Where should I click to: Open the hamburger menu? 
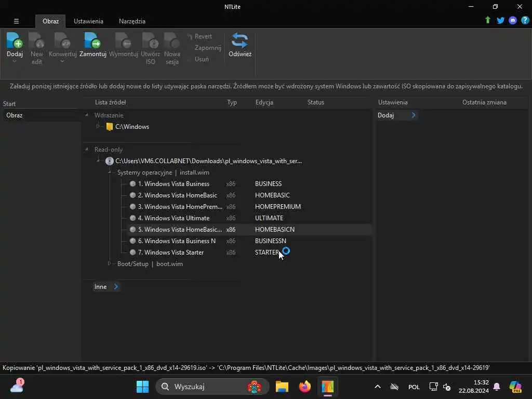[16, 21]
